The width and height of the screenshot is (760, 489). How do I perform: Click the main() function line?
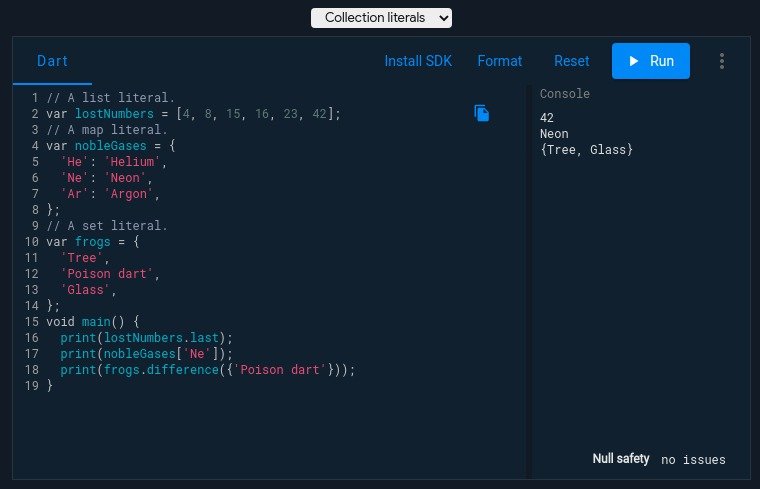[x=93, y=322]
